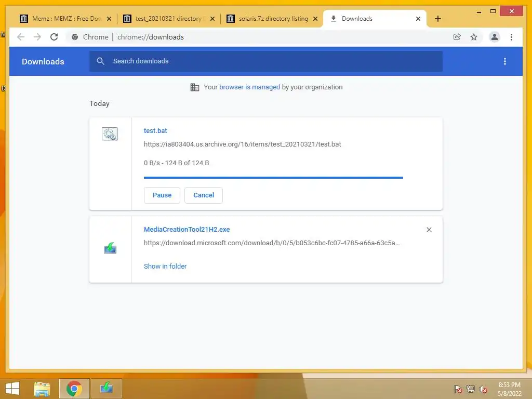Switch to the solaris.7z directory listing tab
532x399 pixels.
[x=273, y=19]
